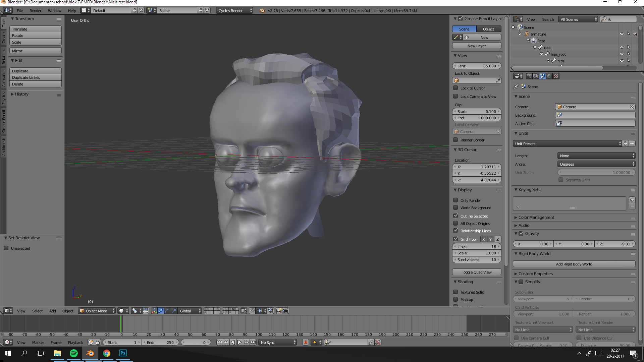The height and width of the screenshot is (362, 644).
Task: Click the OpenGL render camera icon
Action: (279, 311)
